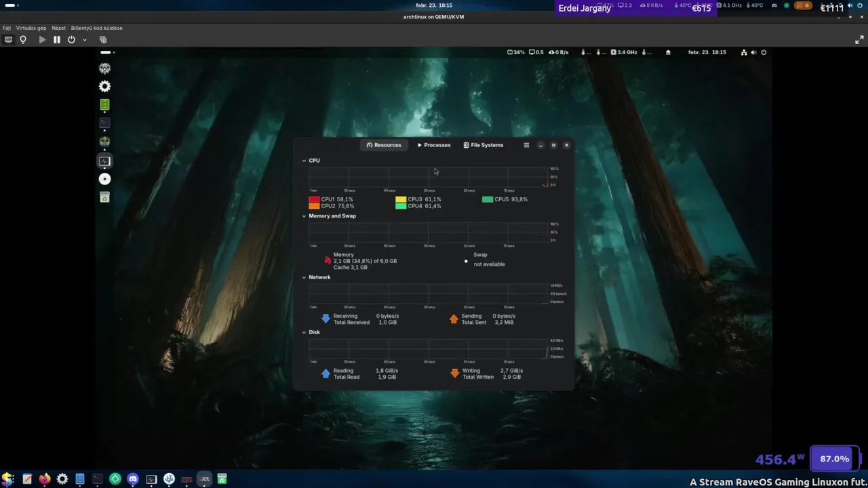This screenshot has width=868, height=488.
Task: Open the Nézet menu
Action: [59, 28]
